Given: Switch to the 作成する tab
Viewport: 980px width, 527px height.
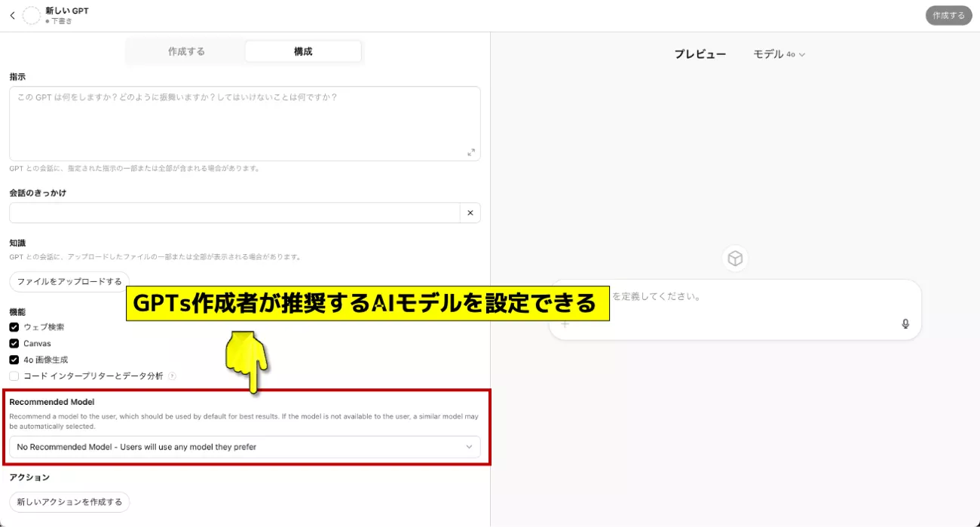Looking at the screenshot, I should point(186,52).
